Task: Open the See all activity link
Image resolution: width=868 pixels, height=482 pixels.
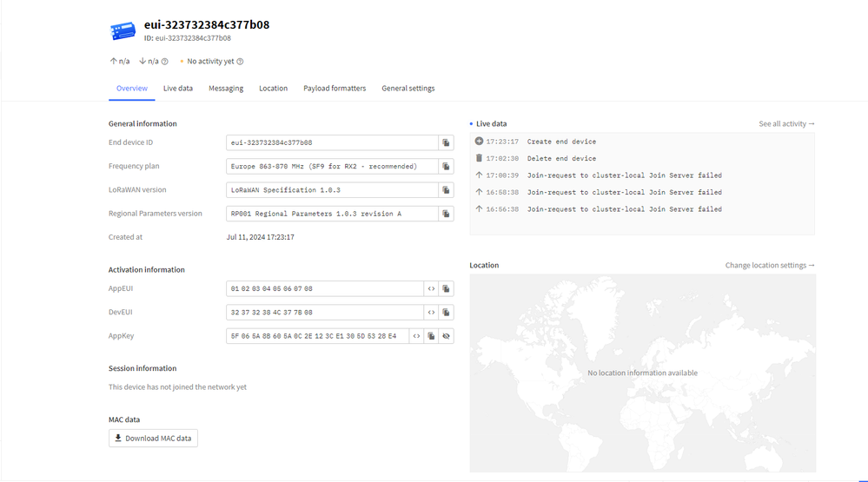Action: point(786,124)
